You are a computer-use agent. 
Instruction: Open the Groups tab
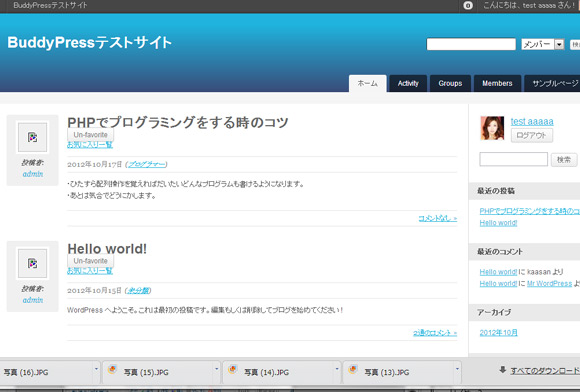point(450,84)
